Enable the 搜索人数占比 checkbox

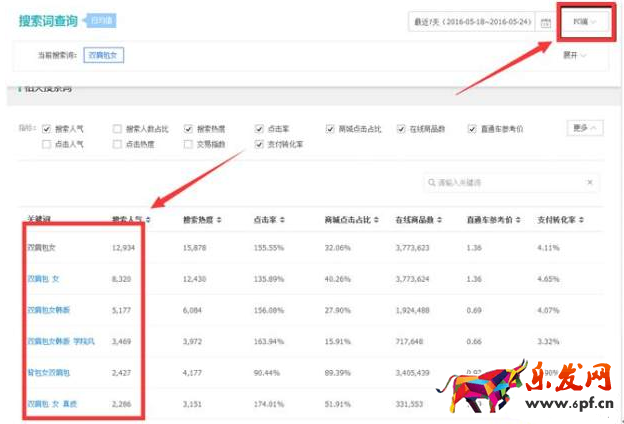click(x=118, y=129)
